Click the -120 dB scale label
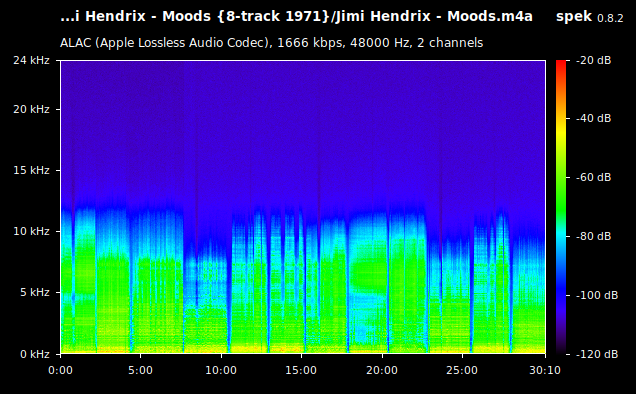This screenshot has width=636, height=394. point(597,354)
